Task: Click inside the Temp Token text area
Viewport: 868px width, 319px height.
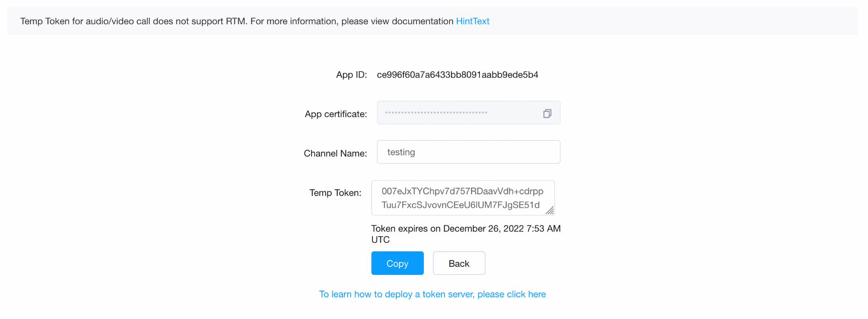Action: [x=462, y=198]
